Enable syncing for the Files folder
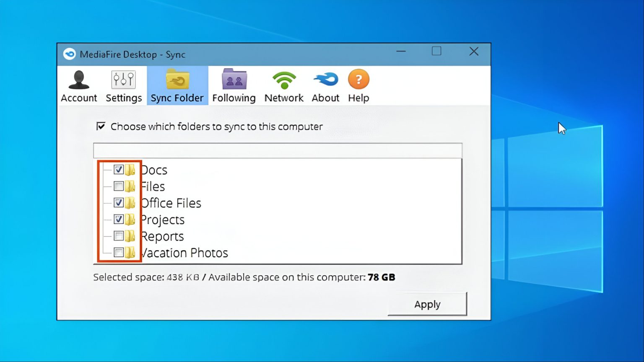Screen dimensions: 644x362 coord(119,186)
